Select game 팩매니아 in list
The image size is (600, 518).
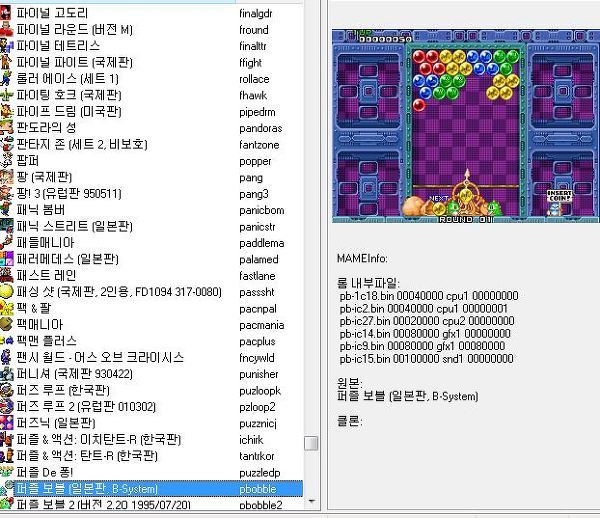click(x=39, y=324)
